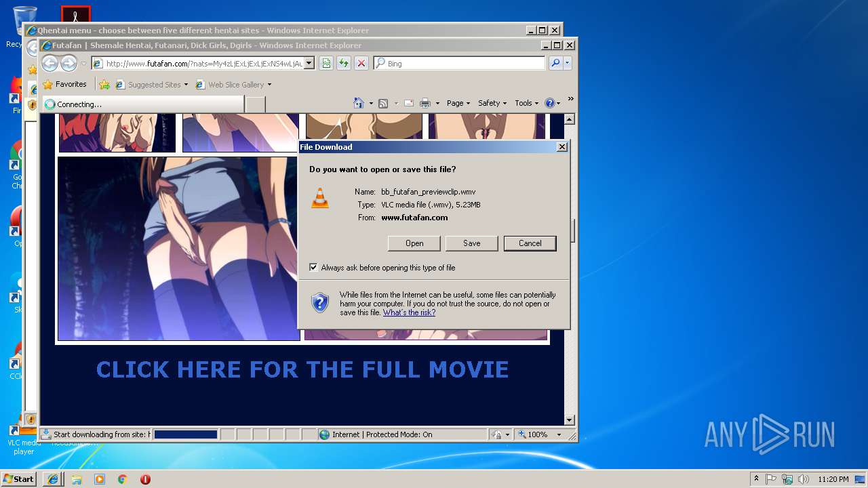Click inside the Bing search box

[459, 64]
